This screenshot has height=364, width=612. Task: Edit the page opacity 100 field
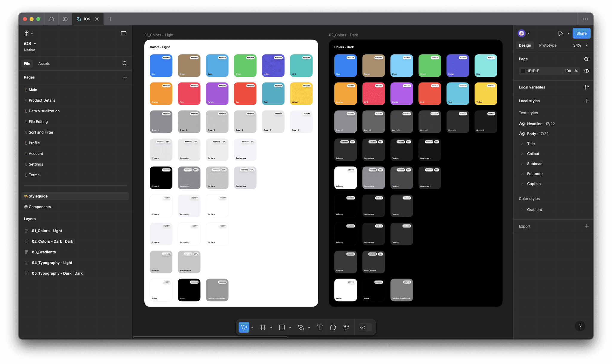(567, 71)
